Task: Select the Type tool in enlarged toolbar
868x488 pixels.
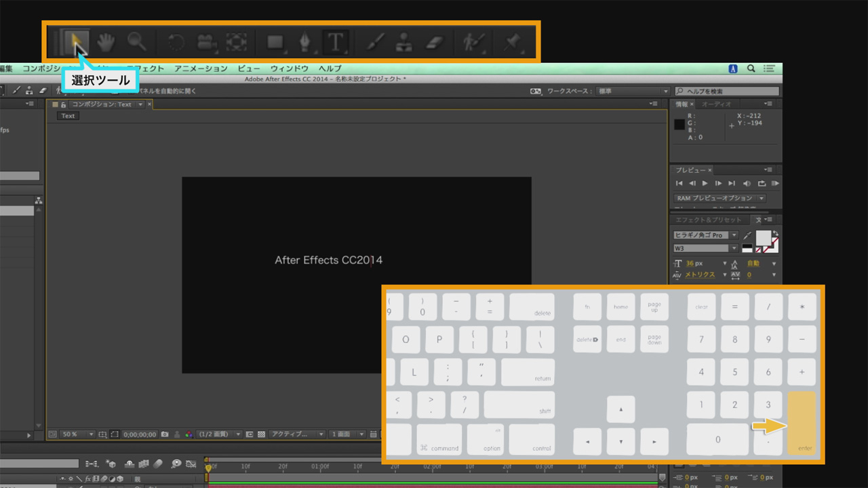Action: coord(335,43)
